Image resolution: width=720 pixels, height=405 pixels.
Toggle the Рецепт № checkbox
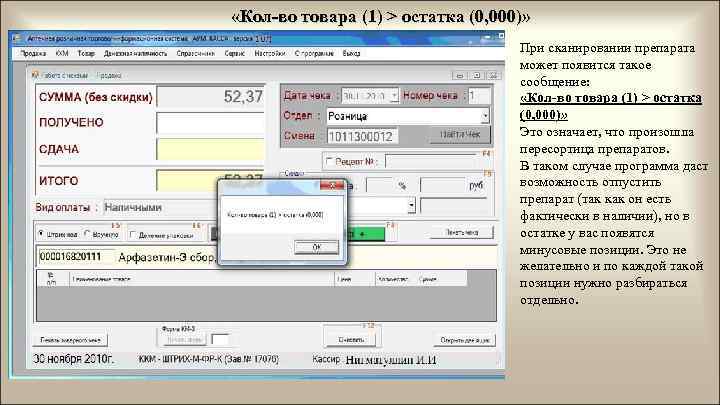pyautogui.click(x=329, y=161)
